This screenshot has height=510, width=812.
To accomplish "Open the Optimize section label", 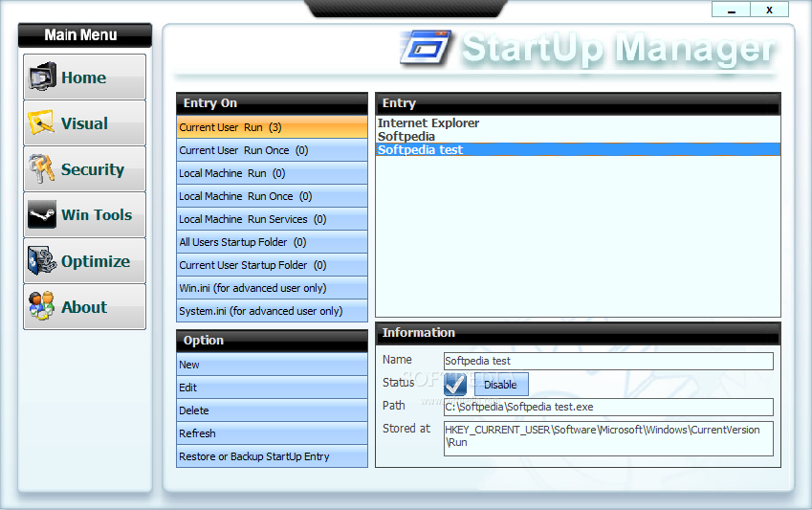I will 96,261.
